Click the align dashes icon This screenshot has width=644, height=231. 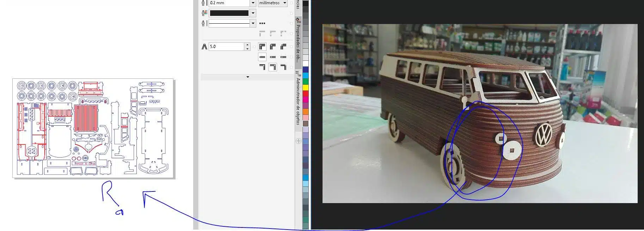click(x=273, y=34)
